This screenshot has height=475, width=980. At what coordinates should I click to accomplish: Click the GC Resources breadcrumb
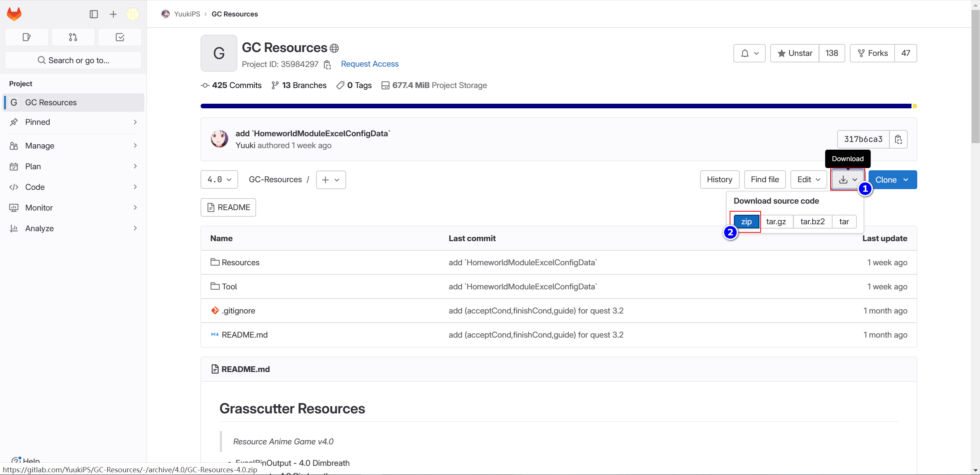click(x=235, y=14)
